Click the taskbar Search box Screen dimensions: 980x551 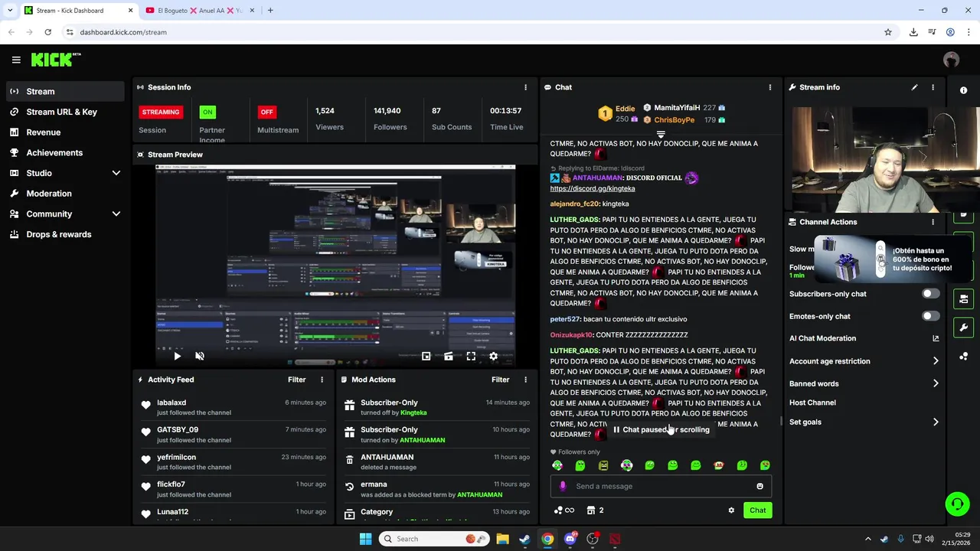[x=433, y=539]
